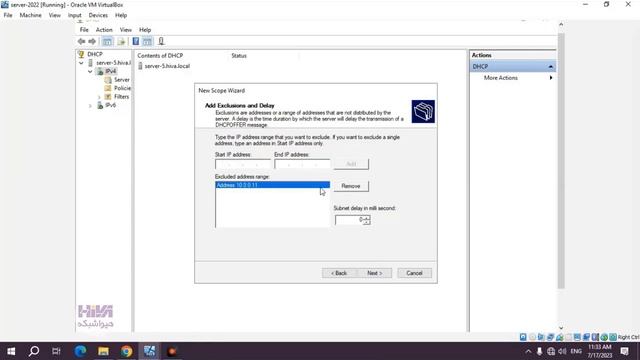Screen dimensions: 640x360
Task: Switch to the VirtualBox app on the taskbar
Action: click(149, 351)
